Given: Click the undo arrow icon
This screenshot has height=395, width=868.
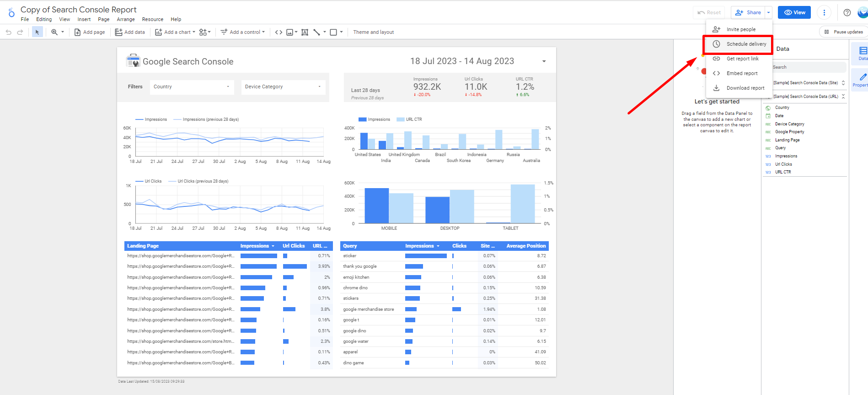Looking at the screenshot, I should click(x=8, y=32).
